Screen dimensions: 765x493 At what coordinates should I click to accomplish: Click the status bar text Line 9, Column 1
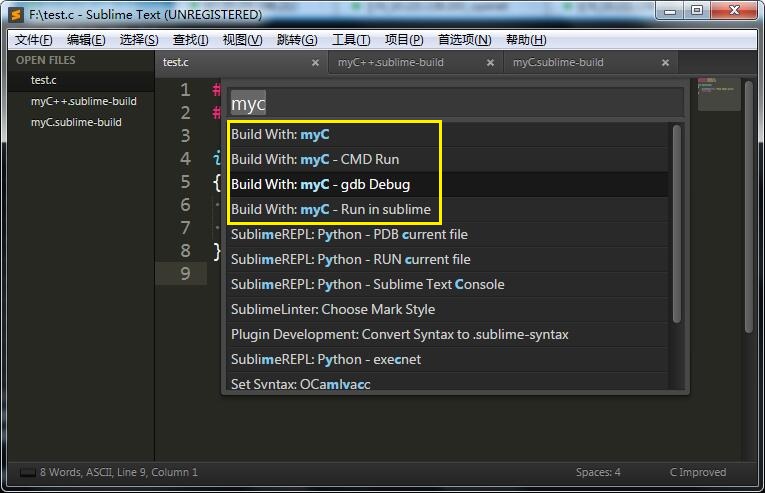(157, 472)
